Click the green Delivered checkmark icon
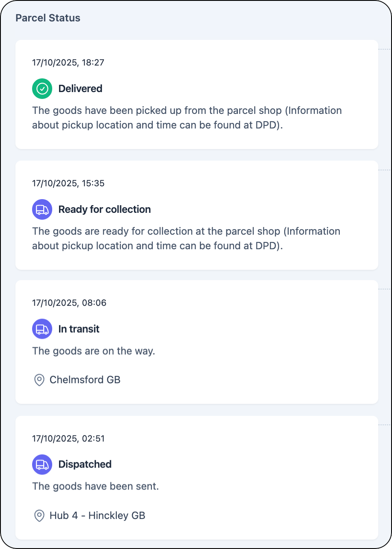392x549 pixels. point(42,89)
